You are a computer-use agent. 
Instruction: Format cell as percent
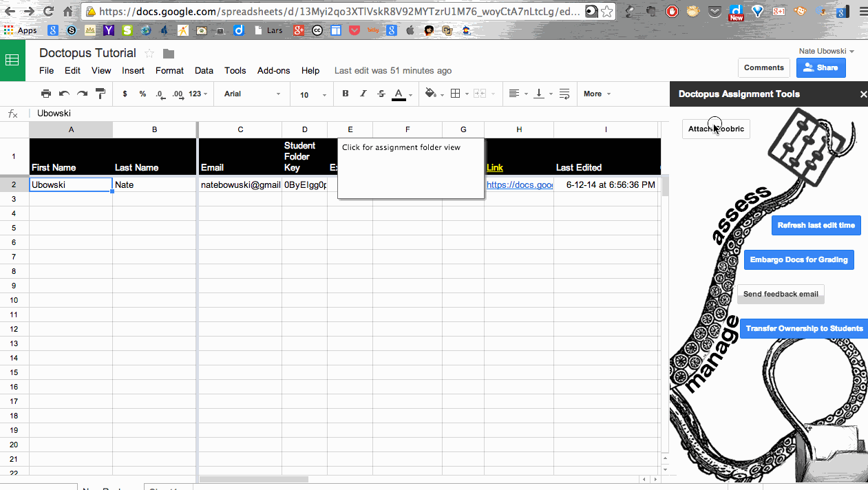point(142,94)
